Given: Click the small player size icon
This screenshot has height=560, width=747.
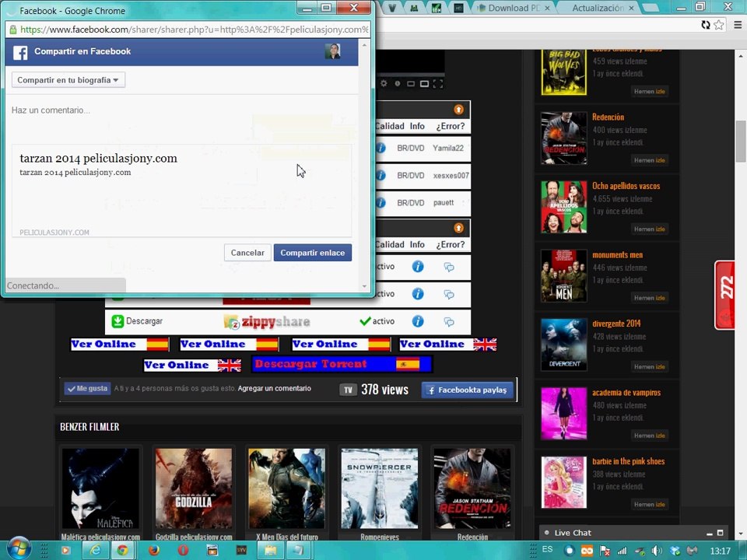Looking at the screenshot, I should pyautogui.click(x=411, y=84).
